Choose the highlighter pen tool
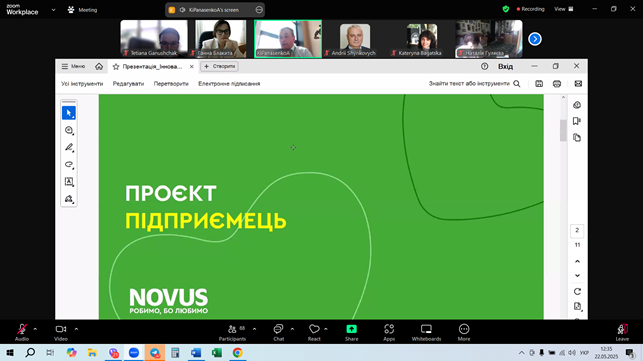Image resolution: width=643 pixels, height=361 pixels. pyautogui.click(x=69, y=147)
